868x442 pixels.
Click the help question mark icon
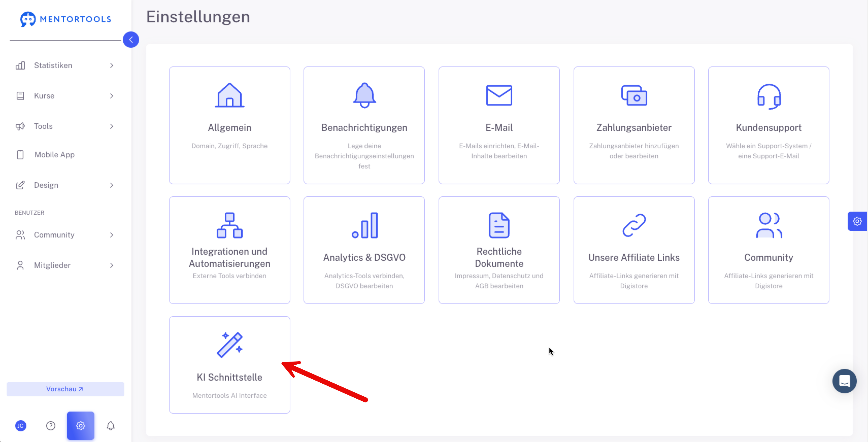51,426
